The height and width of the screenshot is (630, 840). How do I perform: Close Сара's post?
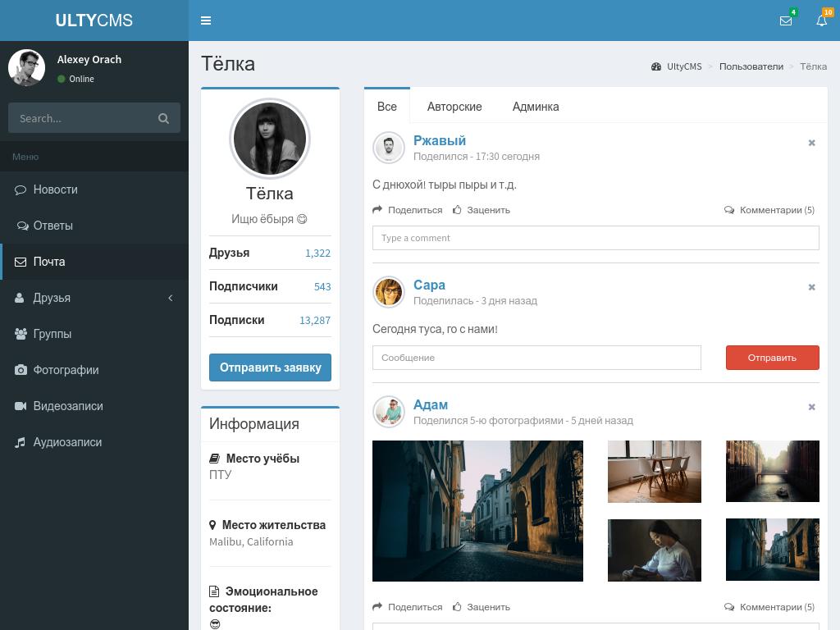tap(811, 287)
